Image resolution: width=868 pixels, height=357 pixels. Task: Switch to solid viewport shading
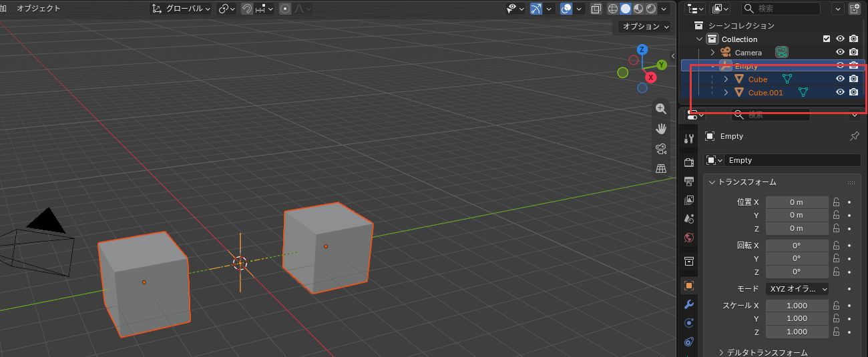(626, 9)
